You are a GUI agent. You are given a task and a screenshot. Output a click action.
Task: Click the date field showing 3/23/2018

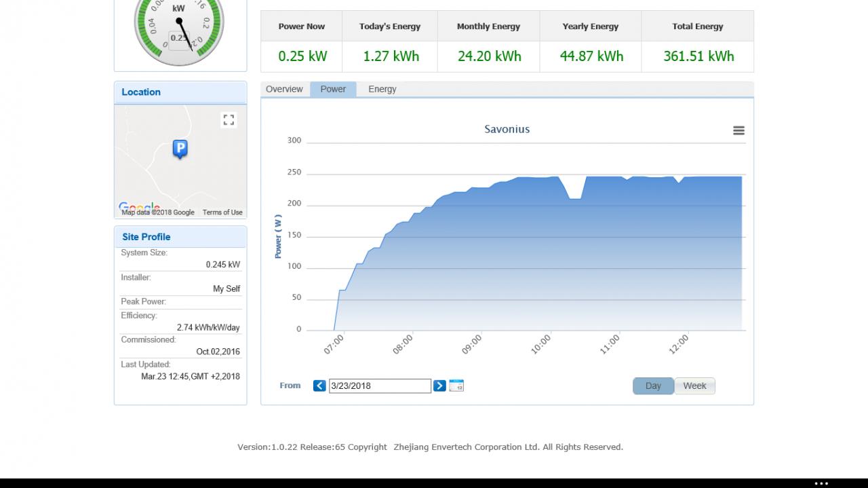(380, 386)
